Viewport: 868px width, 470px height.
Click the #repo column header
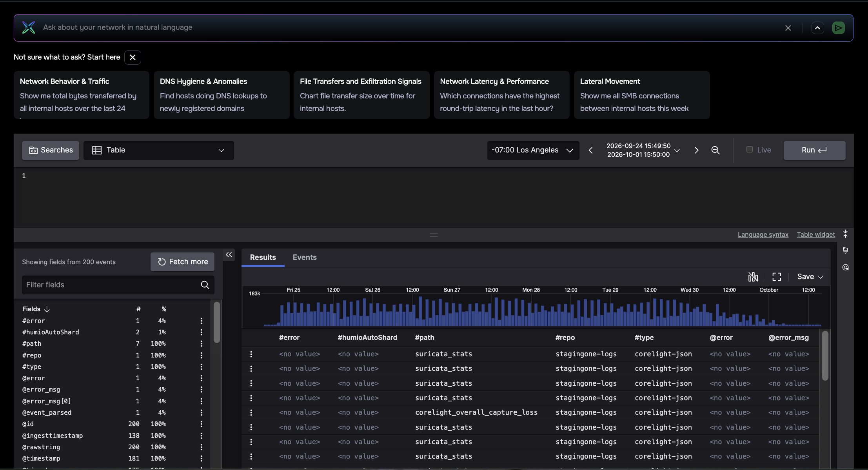(x=565, y=338)
